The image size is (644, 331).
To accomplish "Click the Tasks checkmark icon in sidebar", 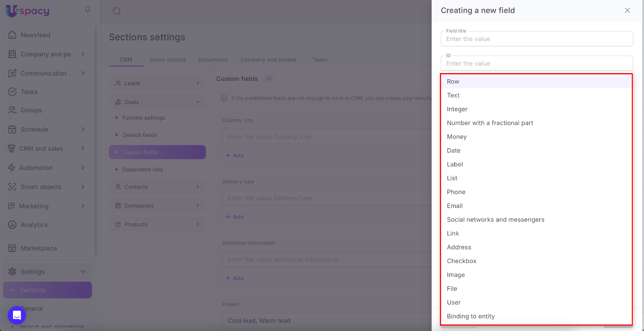I will 12,92.
